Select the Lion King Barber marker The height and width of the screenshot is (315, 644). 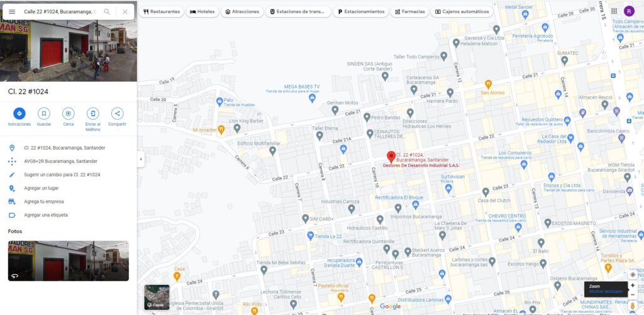pos(237,128)
